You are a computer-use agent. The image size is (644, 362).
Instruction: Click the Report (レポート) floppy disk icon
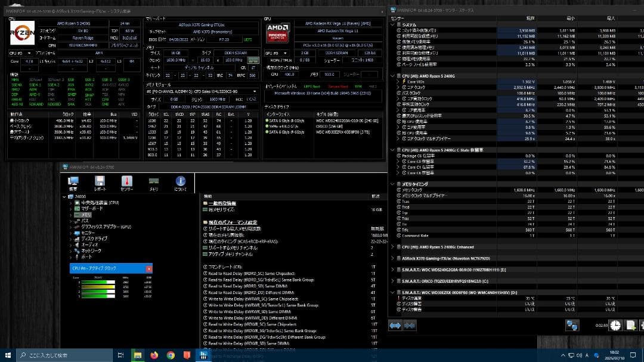click(100, 183)
